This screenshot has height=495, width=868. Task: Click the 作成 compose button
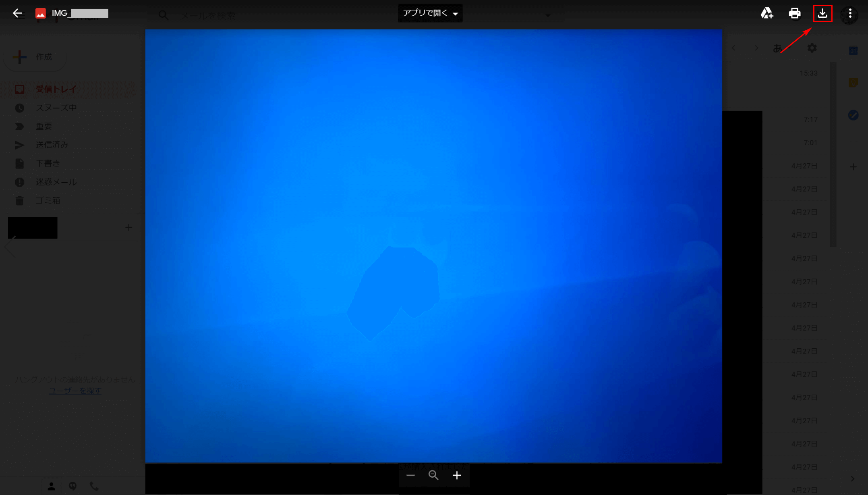pyautogui.click(x=35, y=57)
